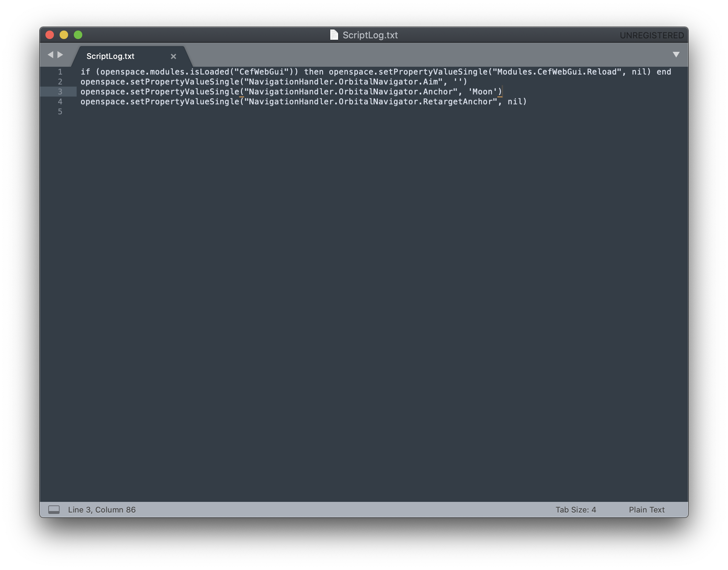Click line number 4 in gutter

click(60, 102)
